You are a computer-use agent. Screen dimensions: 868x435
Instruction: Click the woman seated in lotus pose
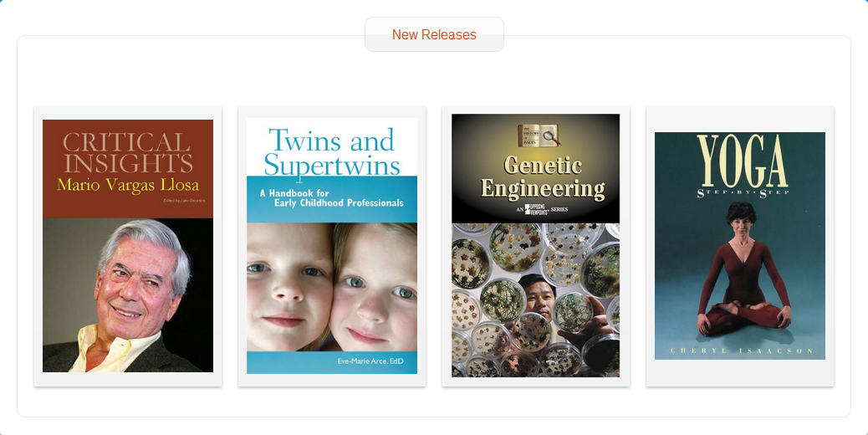point(743,269)
